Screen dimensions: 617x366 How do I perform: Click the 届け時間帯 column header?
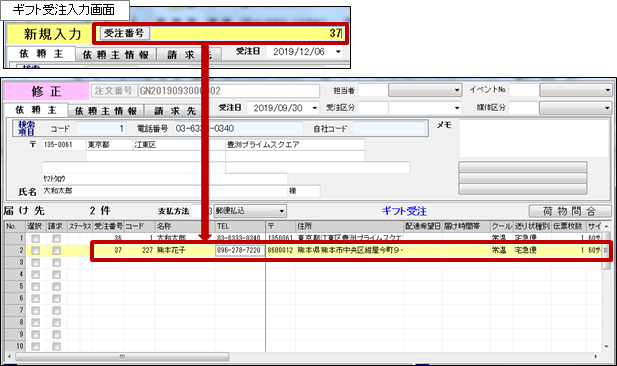click(x=466, y=227)
